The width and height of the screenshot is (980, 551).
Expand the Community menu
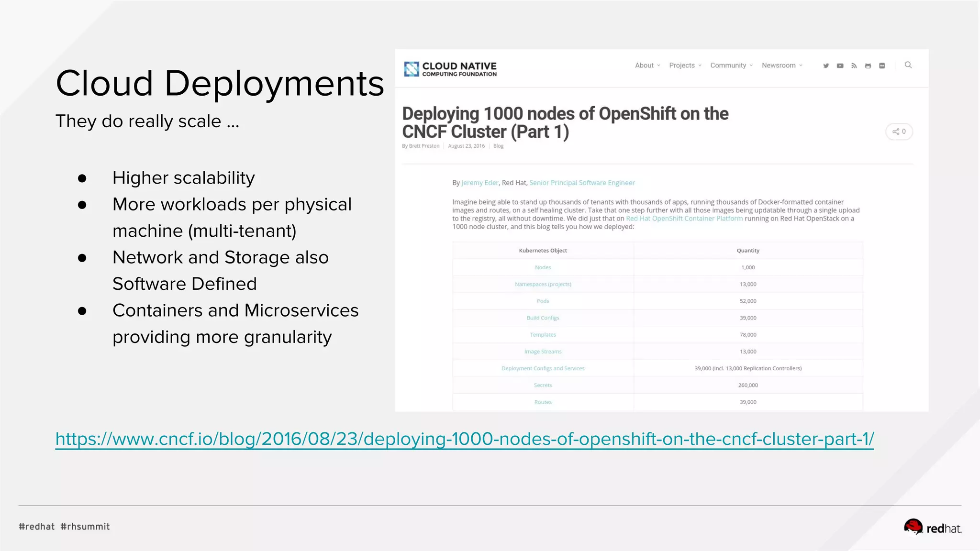[x=732, y=65]
